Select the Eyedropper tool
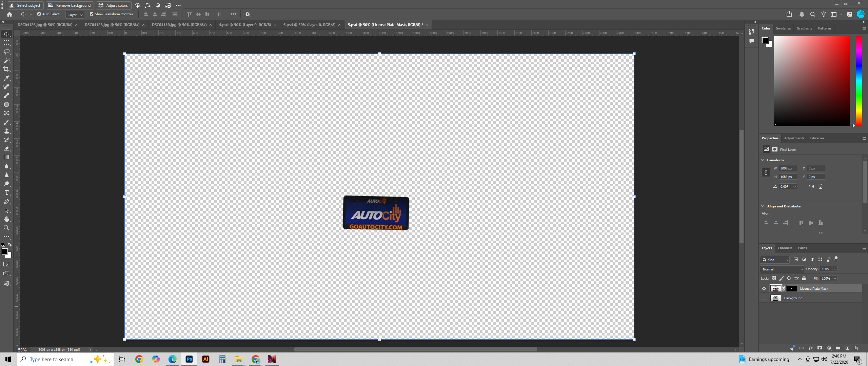 click(x=6, y=78)
